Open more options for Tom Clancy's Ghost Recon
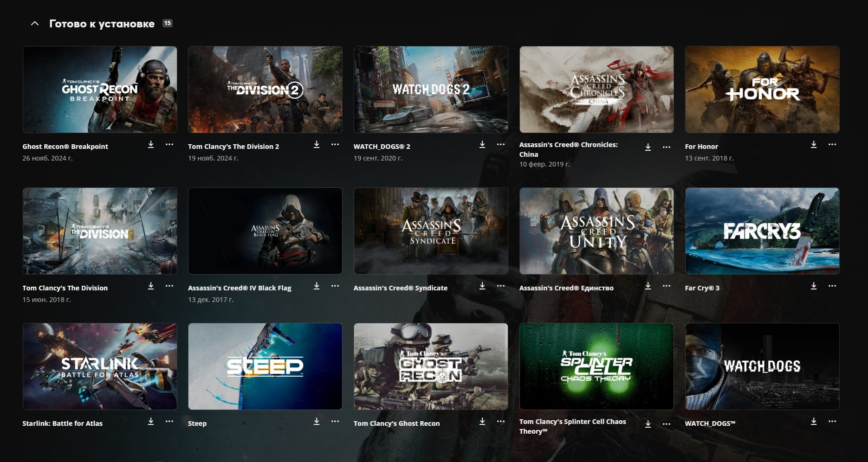Viewport: 868px width, 462px height. pyautogui.click(x=501, y=422)
